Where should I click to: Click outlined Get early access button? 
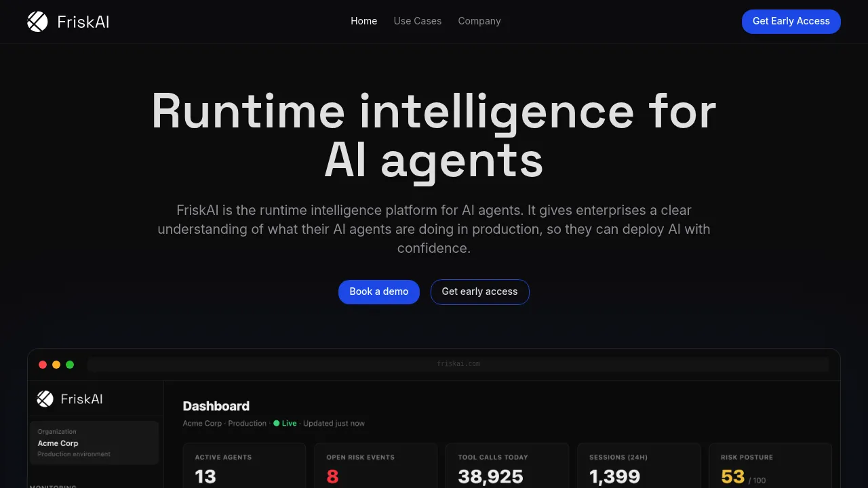click(480, 291)
